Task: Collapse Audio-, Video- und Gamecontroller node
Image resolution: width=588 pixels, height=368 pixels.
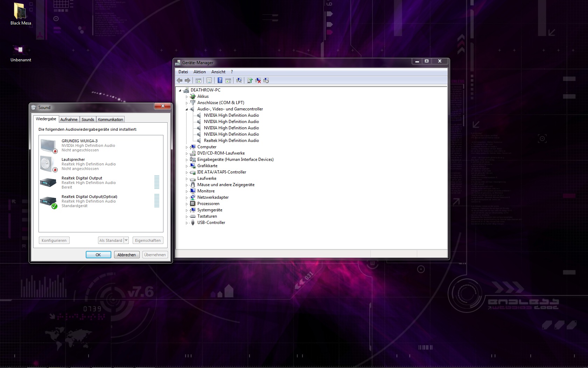Action: click(187, 109)
